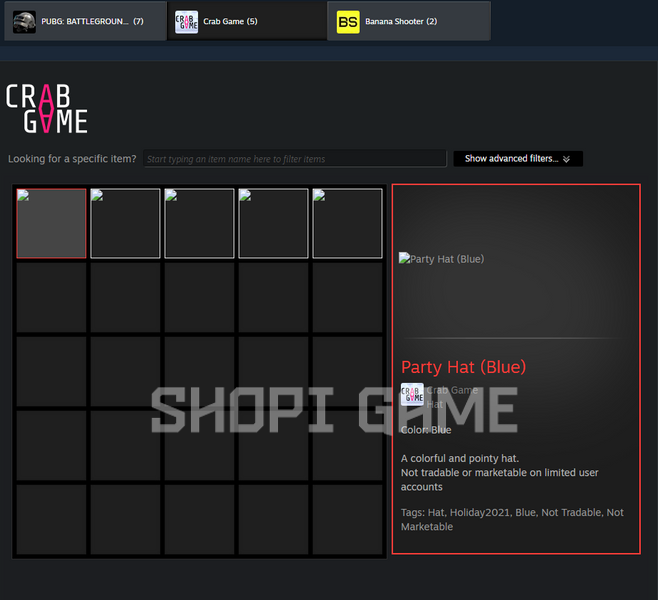Screen dimensions: 658x600
Task: Click the Party Hat (Blue) preview image
Action: click(441, 258)
